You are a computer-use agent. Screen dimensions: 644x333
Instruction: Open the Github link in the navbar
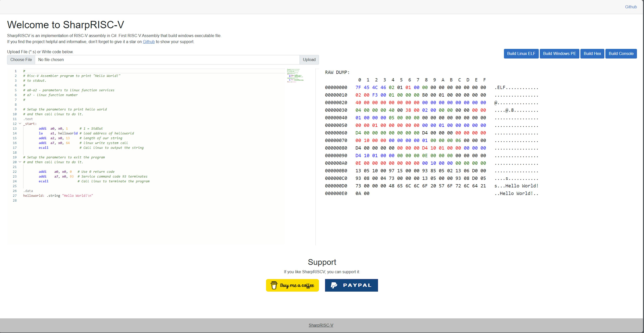(x=631, y=7)
